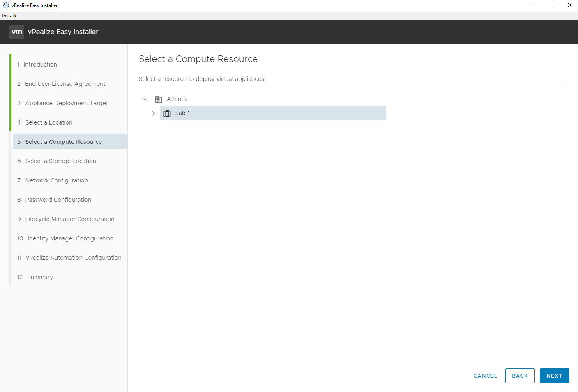
Task: Click the Lab-1 cluster icon
Action: tap(167, 113)
